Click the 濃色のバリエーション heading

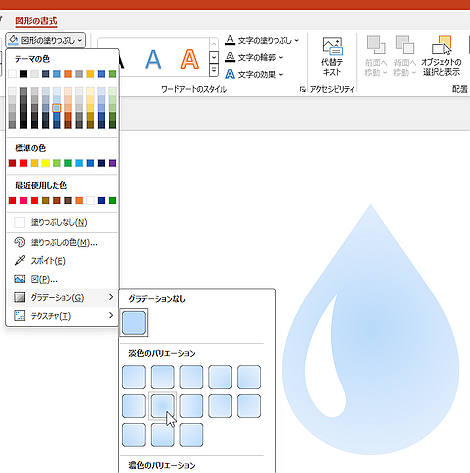[x=162, y=465]
